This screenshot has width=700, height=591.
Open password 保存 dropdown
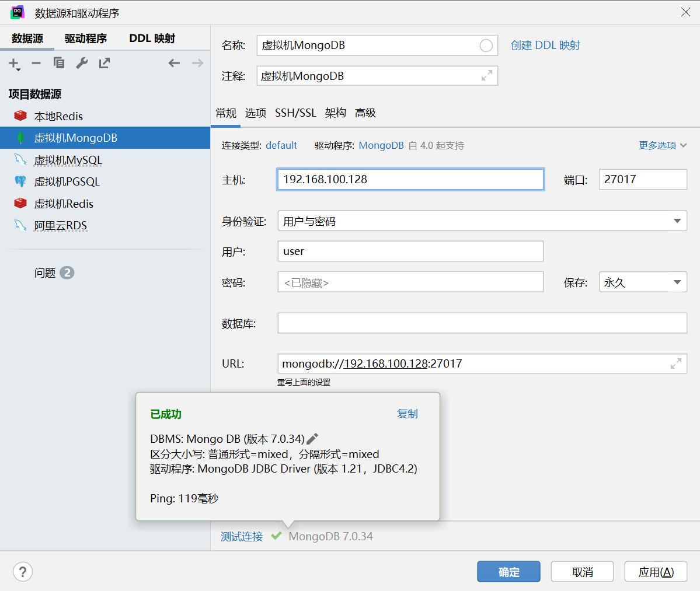point(643,282)
